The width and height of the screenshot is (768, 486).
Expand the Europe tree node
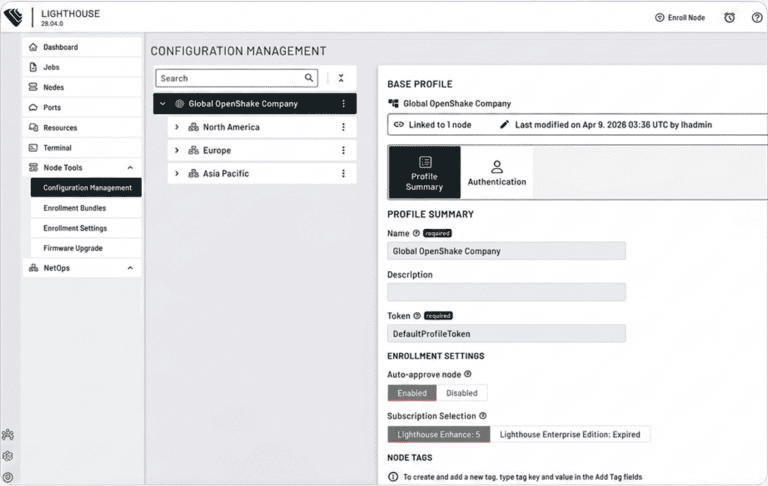pos(177,150)
